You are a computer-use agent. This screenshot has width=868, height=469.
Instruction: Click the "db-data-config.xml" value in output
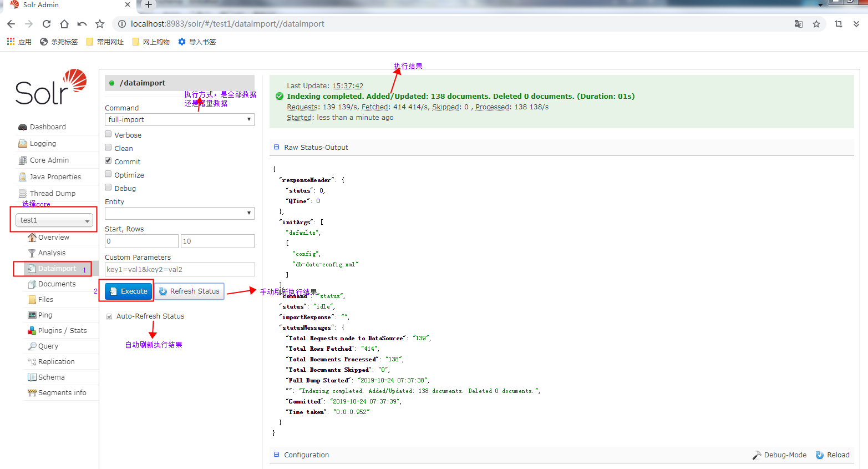coord(326,265)
